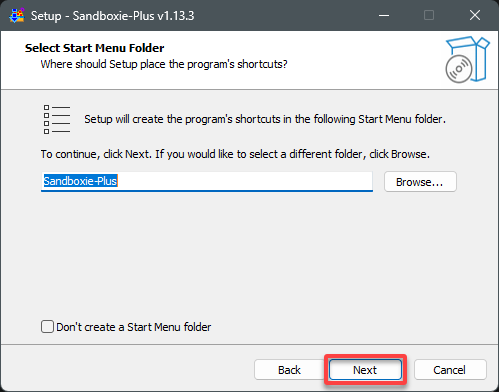Click the 'To continue, click Next' instruction text
The width and height of the screenshot is (499, 392).
pyautogui.click(x=235, y=154)
